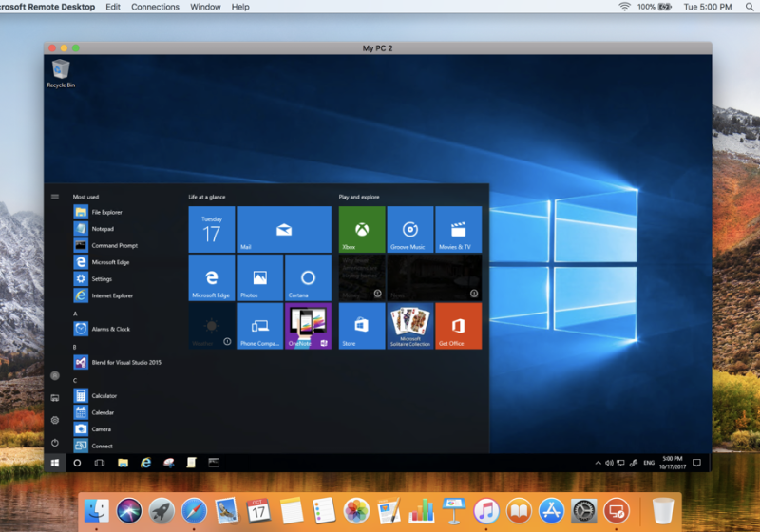Click the Mail tile
Image resolution: width=760 pixels, height=532 pixels.
(283, 230)
